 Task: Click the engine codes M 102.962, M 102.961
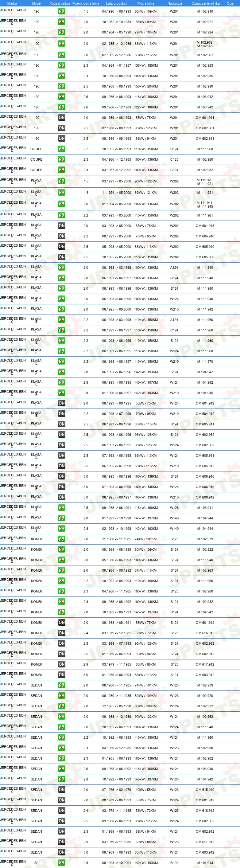tap(205, 44)
